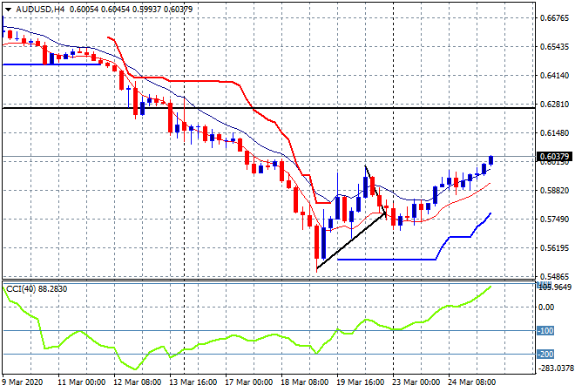This screenshot has height=392, width=575.
Task: Click the last blue candle at 0.60379
Action: point(490,160)
